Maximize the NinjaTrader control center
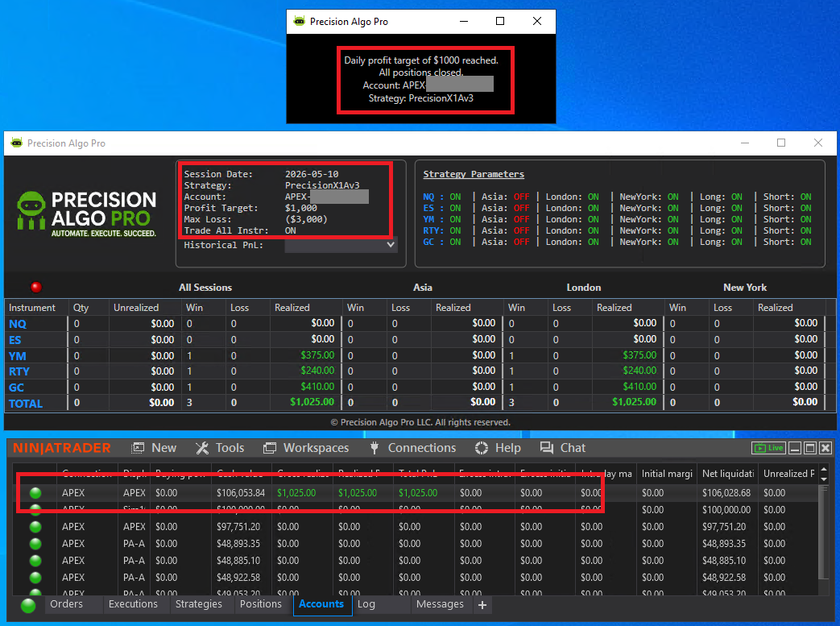This screenshot has height=626, width=840. click(x=810, y=448)
